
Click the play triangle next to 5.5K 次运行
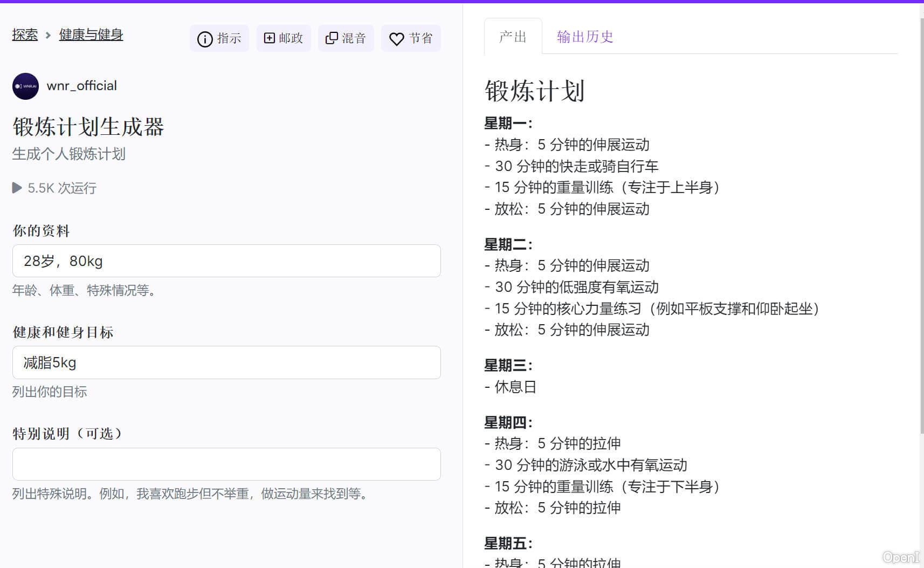tap(17, 188)
